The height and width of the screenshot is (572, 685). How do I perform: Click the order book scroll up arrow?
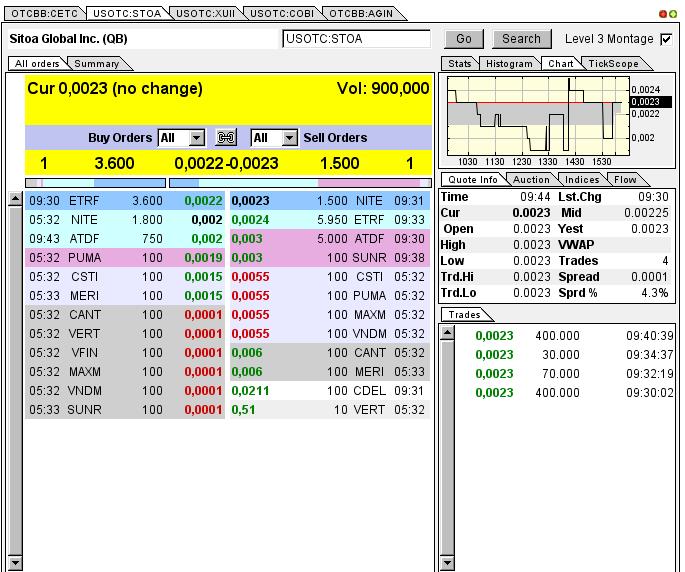tap(15, 199)
